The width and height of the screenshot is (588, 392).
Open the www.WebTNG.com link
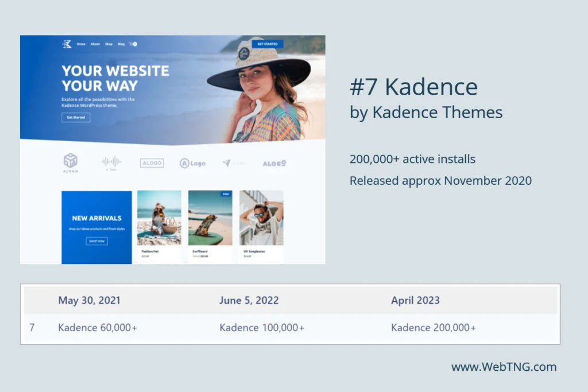click(504, 367)
